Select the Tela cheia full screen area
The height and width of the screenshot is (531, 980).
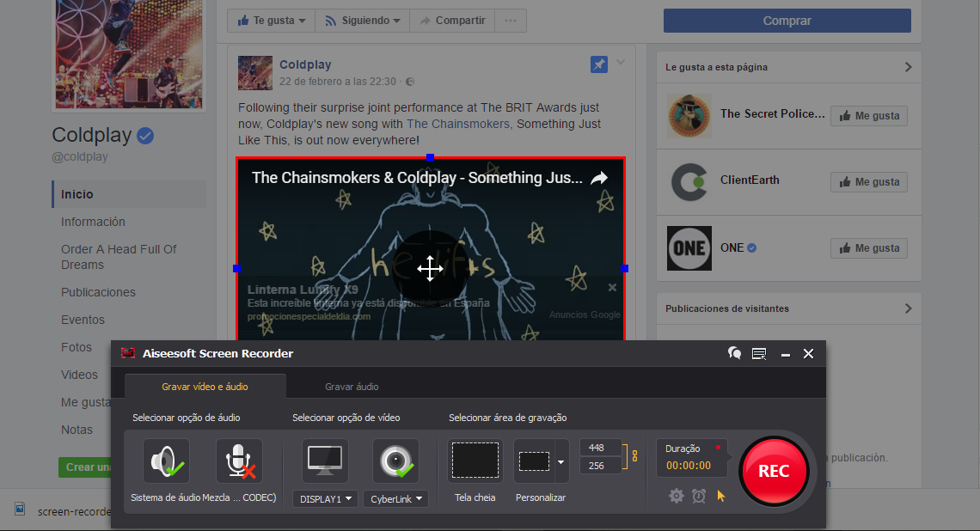click(475, 461)
